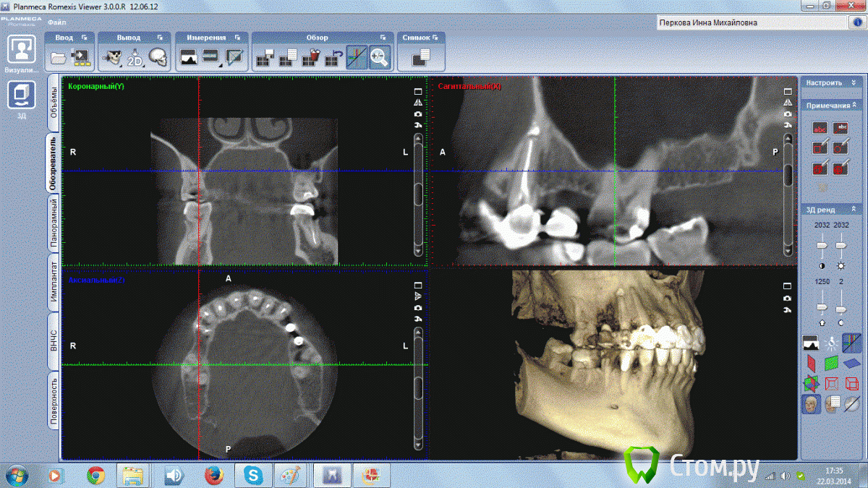Click the 2D export icon in Вывод
Image resolution: width=868 pixels, height=488 pixels.
click(x=135, y=58)
